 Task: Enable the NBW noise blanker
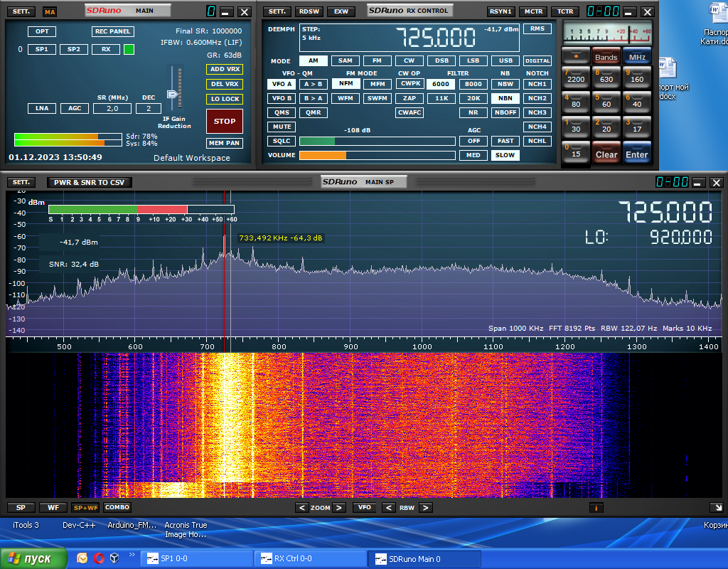pyautogui.click(x=505, y=84)
